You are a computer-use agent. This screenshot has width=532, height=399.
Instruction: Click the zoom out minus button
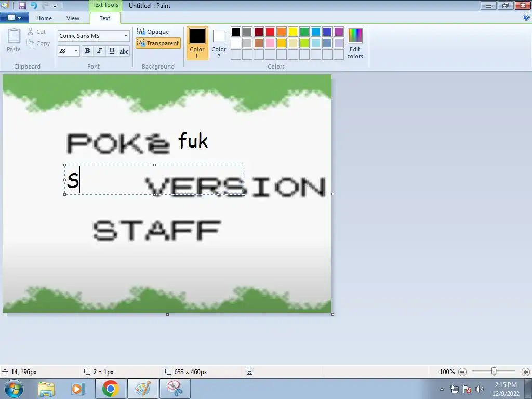[462, 372]
